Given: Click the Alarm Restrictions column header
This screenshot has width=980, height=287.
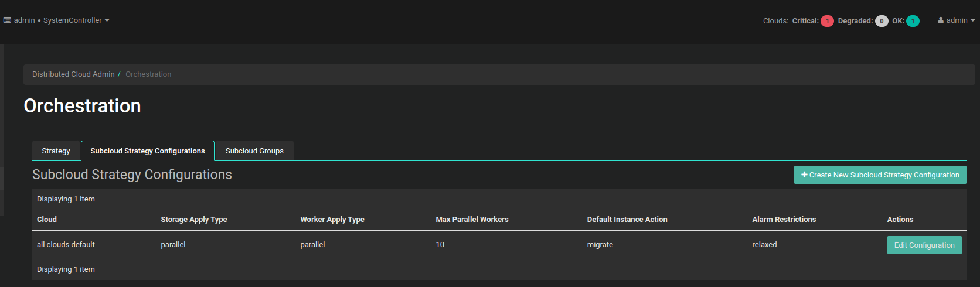Looking at the screenshot, I should [784, 220].
